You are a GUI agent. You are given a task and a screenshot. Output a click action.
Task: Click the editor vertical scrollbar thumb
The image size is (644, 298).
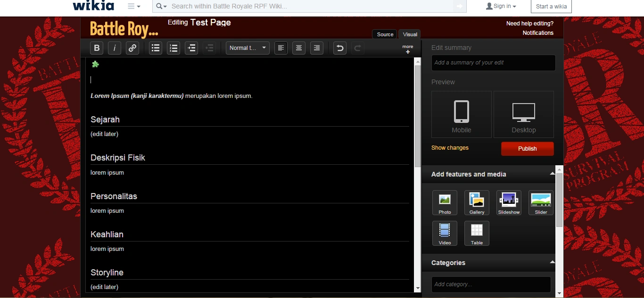tap(418, 116)
